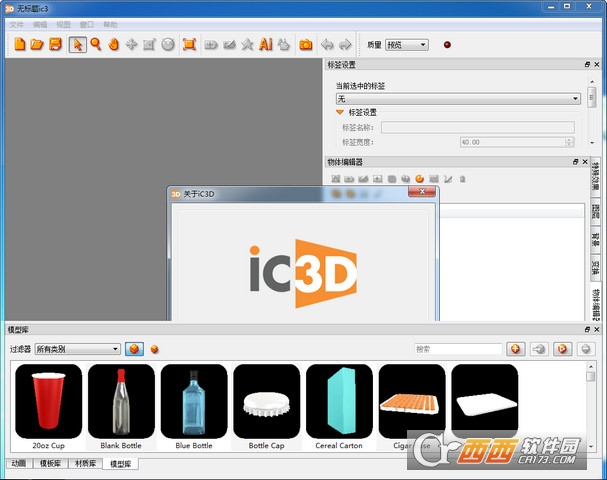Select the four-arrow move tool
This screenshot has width=607, height=480.
[131, 44]
